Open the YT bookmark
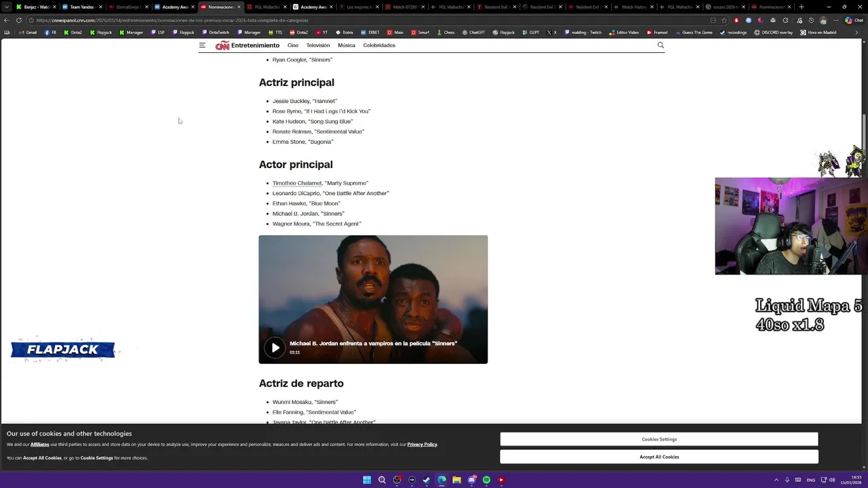This screenshot has height=488, width=868. (321, 33)
